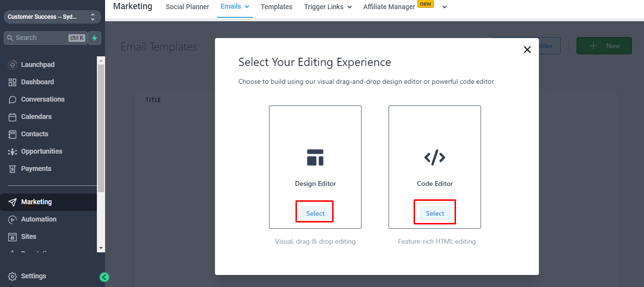Expand the Emails tab dropdown
This screenshot has height=287, width=644.
[247, 7]
